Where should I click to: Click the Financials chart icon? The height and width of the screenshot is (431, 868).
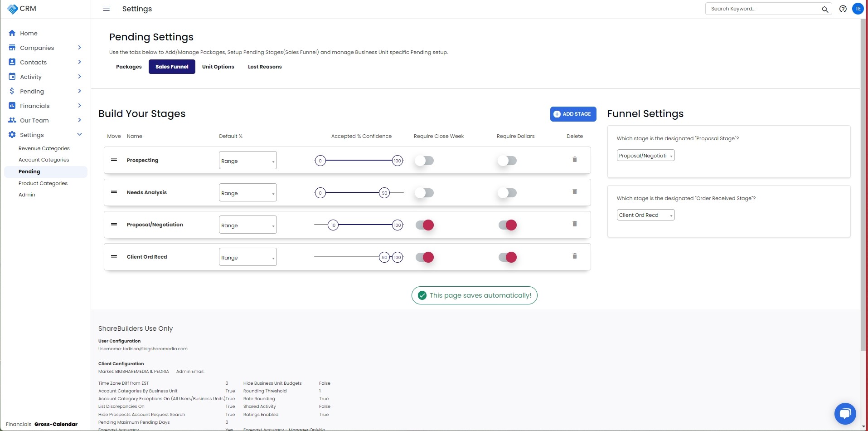(x=12, y=106)
